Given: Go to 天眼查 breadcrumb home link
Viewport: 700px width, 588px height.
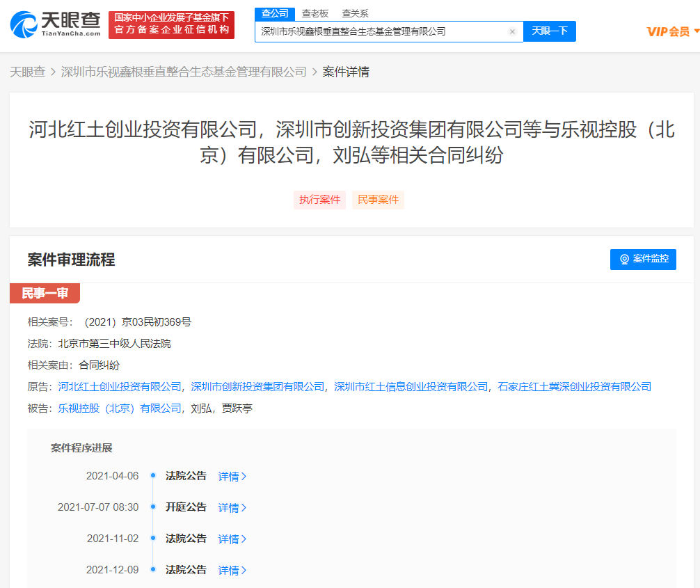Looking at the screenshot, I should pyautogui.click(x=27, y=72).
